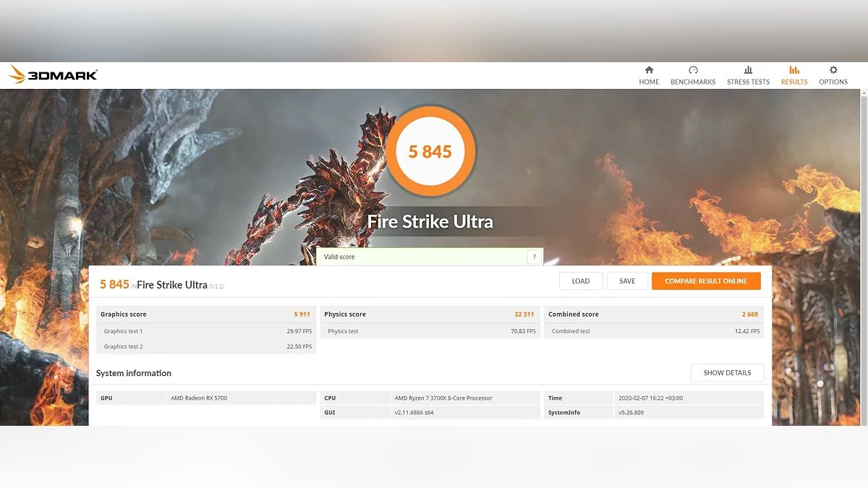Select the Results tab
The image size is (868, 488).
794,76
